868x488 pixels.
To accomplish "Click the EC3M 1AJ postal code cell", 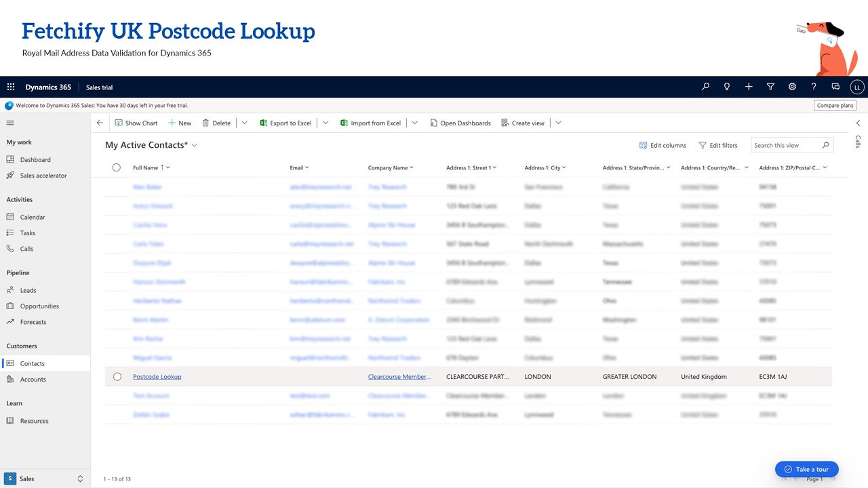I will tap(773, 376).
